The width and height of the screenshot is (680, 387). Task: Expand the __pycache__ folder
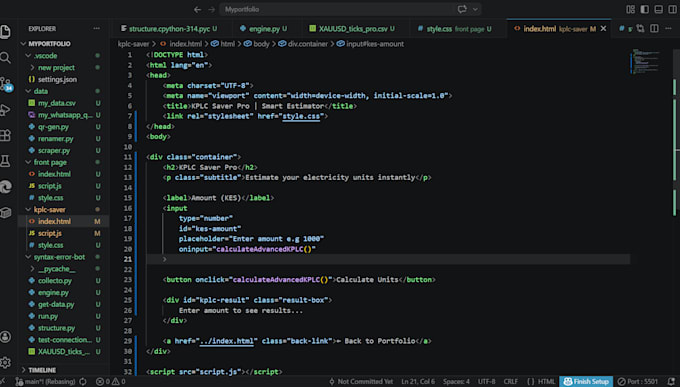click(33, 269)
